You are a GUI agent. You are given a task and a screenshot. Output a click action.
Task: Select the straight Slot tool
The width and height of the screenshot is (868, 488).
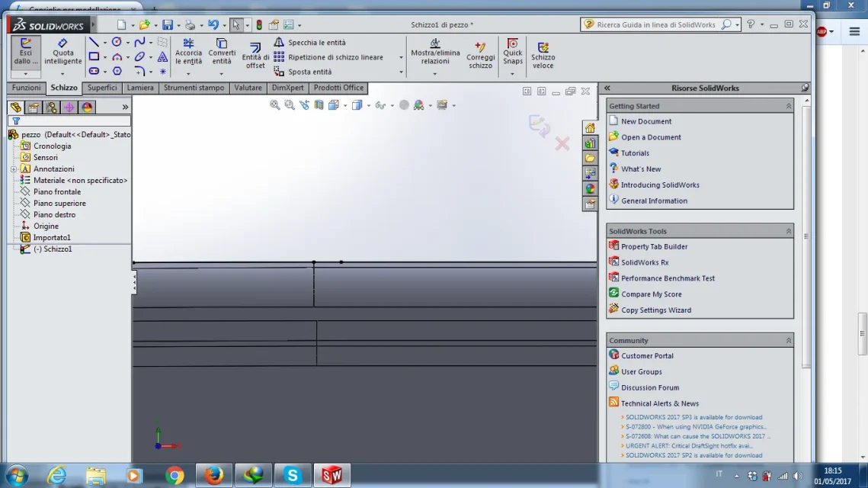coord(94,71)
